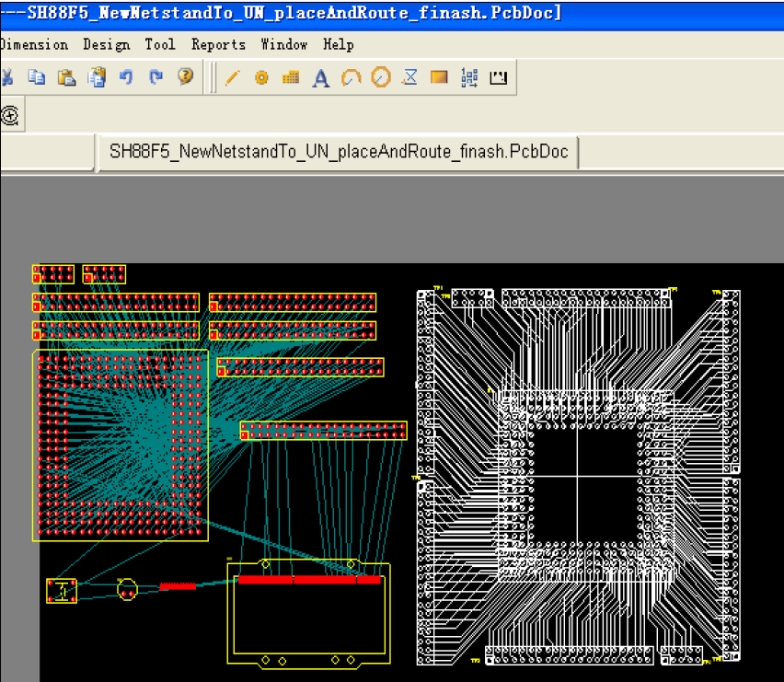
Task: Open the Reports menu
Action: click(218, 44)
